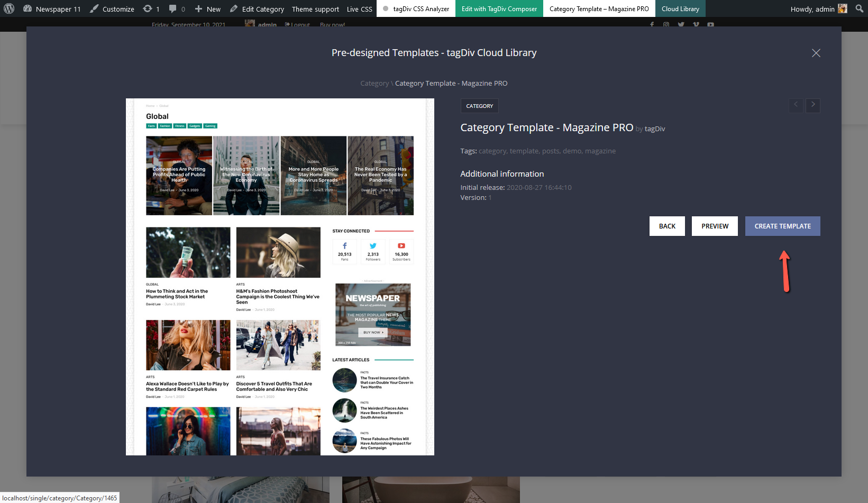This screenshot has height=503, width=868.
Task: Click 'Discover 5 Travel Outfits' article title
Action: [x=274, y=387]
